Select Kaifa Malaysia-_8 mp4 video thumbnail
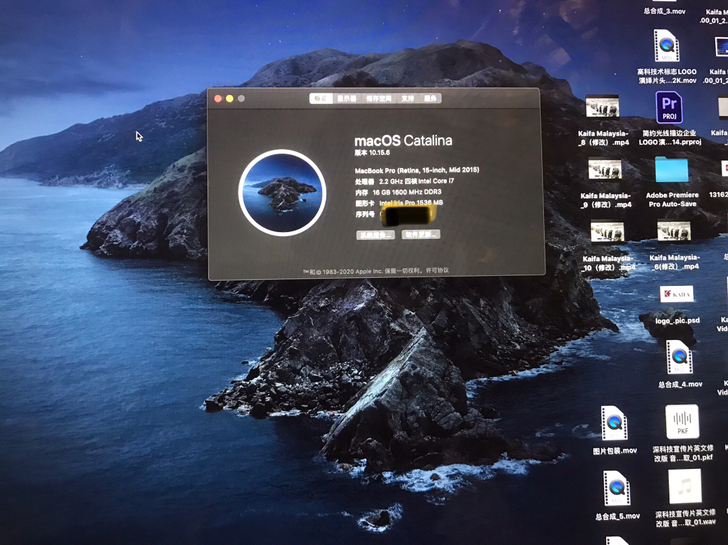The height and width of the screenshot is (545, 728). (602, 107)
